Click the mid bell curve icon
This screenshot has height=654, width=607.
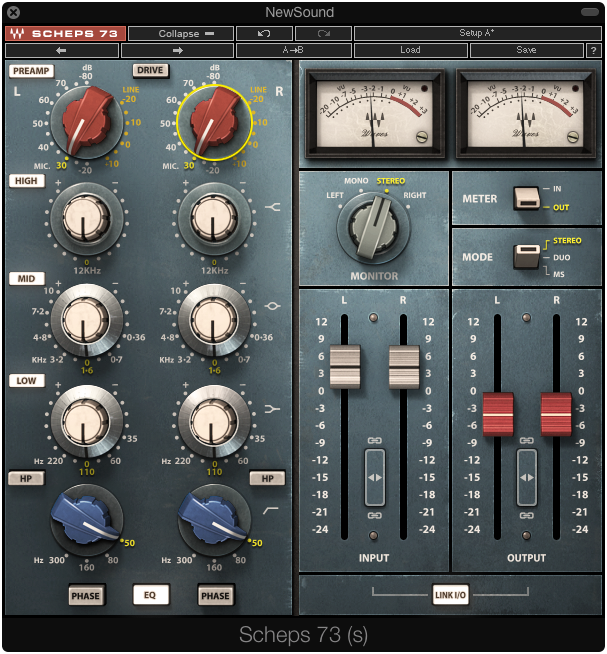coord(272,307)
